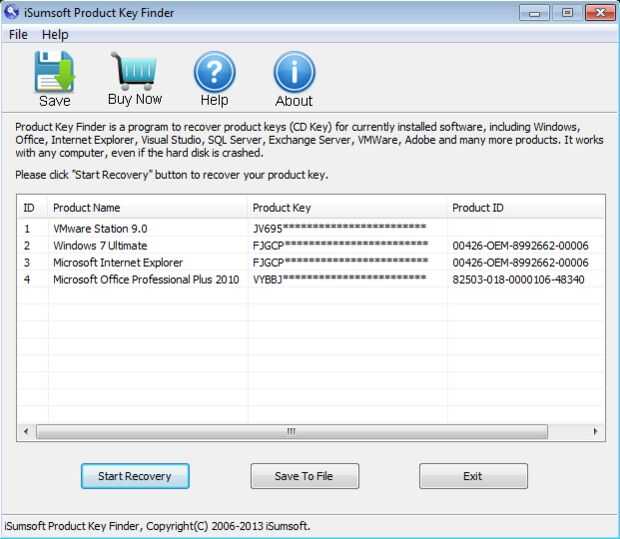Image resolution: width=620 pixels, height=539 pixels.
Task: Maximize the Product Key Finder window
Action: [567, 13]
